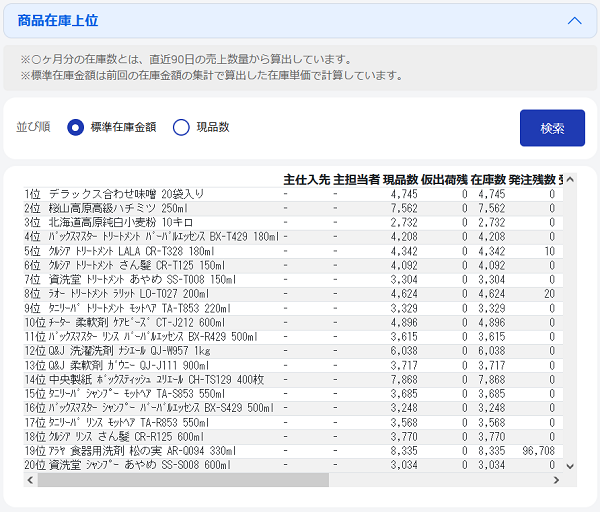Screen dimensions: 600x512
Task: Click 在庫数 value 7,868 in row 14位
Action: click(x=492, y=380)
